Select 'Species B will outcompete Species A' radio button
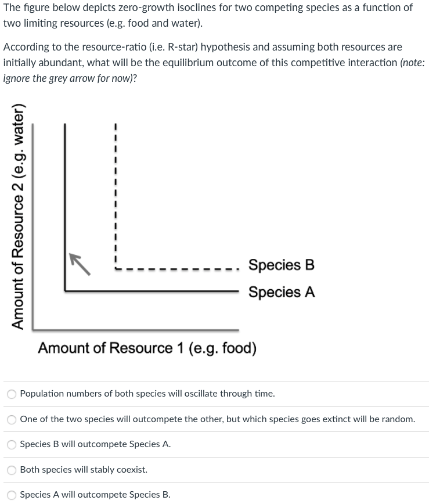Image resolution: width=429 pixels, height=504 pixels. click(x=12, y=445)
